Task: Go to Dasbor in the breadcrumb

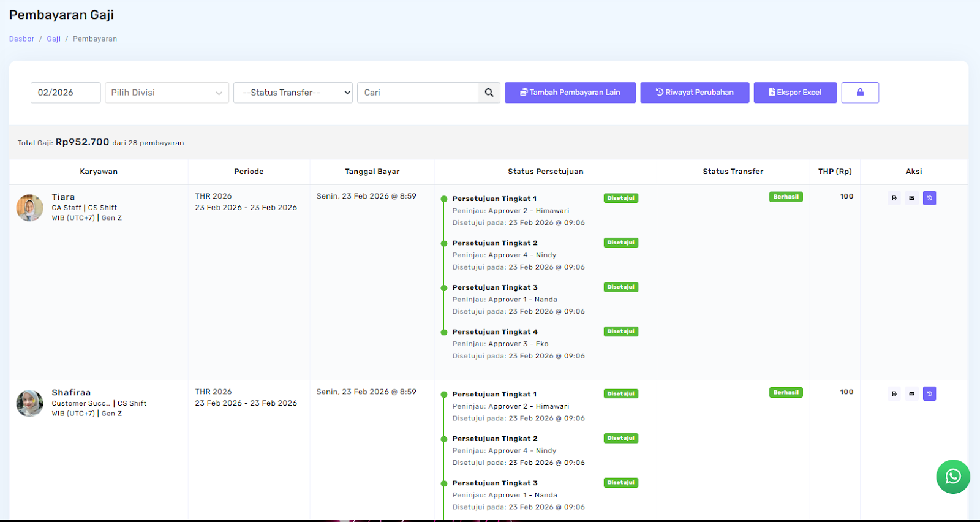Action: pos(21,39)
